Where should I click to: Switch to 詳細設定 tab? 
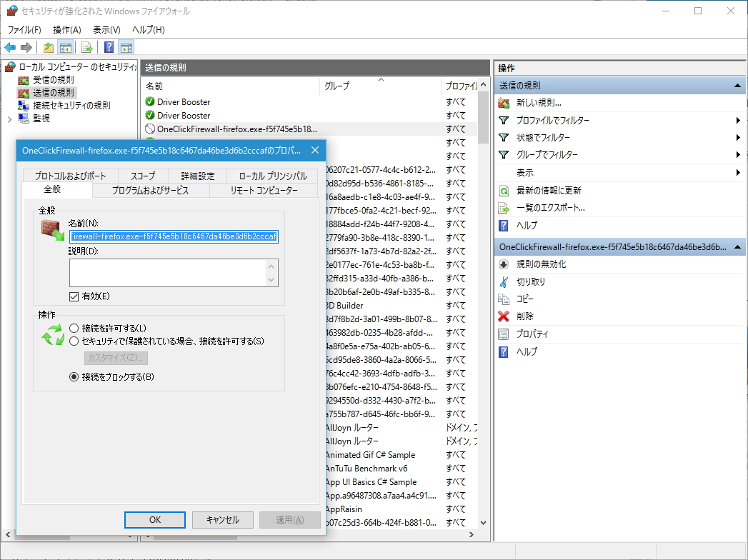(x=197, y=176)
